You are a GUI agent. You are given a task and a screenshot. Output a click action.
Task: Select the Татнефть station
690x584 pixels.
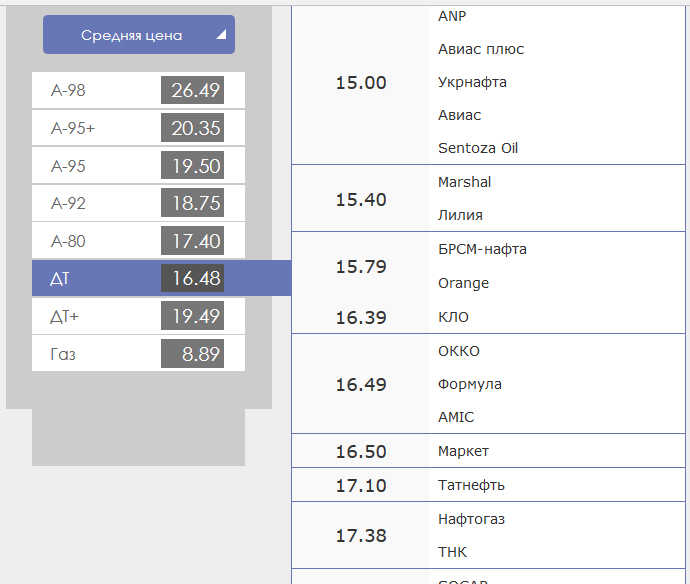471,485
